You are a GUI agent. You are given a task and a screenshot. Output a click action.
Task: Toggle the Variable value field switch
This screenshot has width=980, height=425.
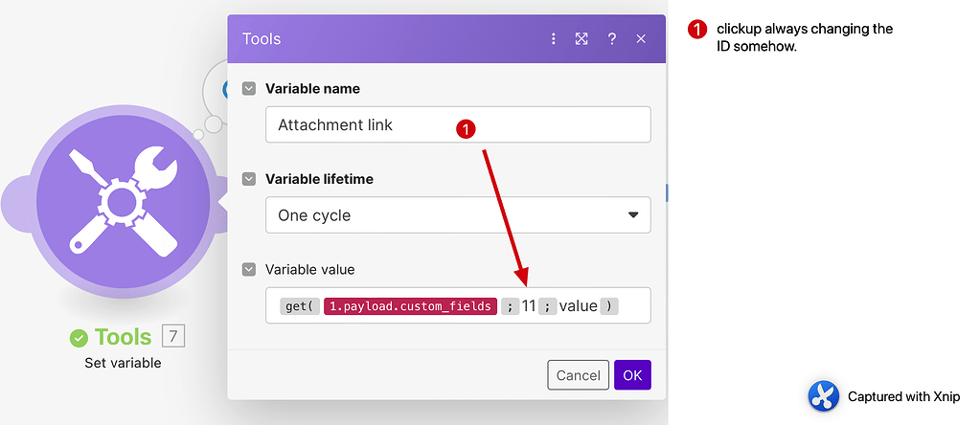249,270
